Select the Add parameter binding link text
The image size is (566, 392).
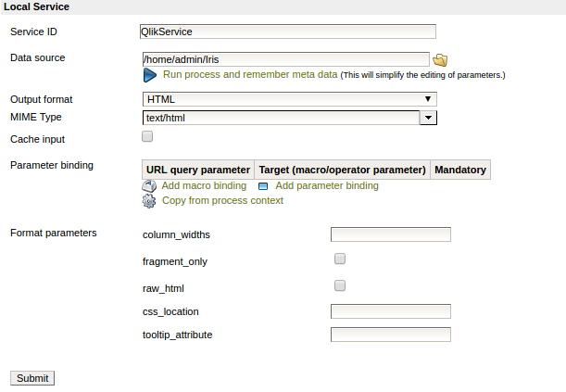pyautogui.click(x=326, y=185)
